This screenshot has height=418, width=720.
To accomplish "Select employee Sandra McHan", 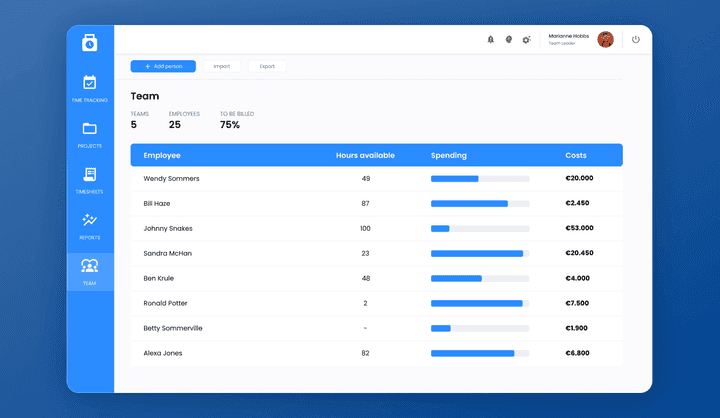I will point(168,254).
